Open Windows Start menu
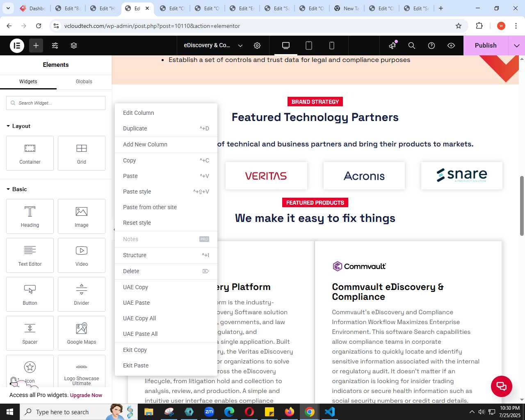This screenshot has height=420, width=525. 10,412
